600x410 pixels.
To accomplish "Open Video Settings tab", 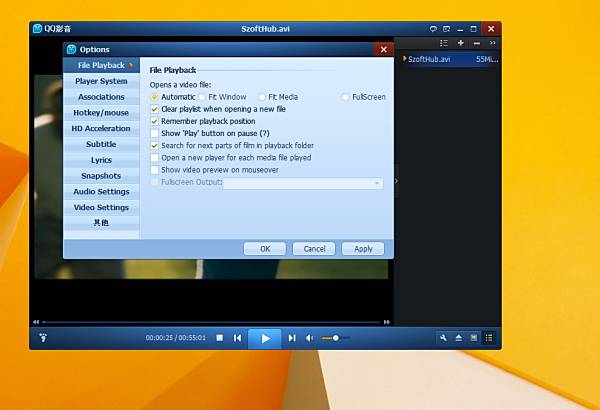I will 101,207.
